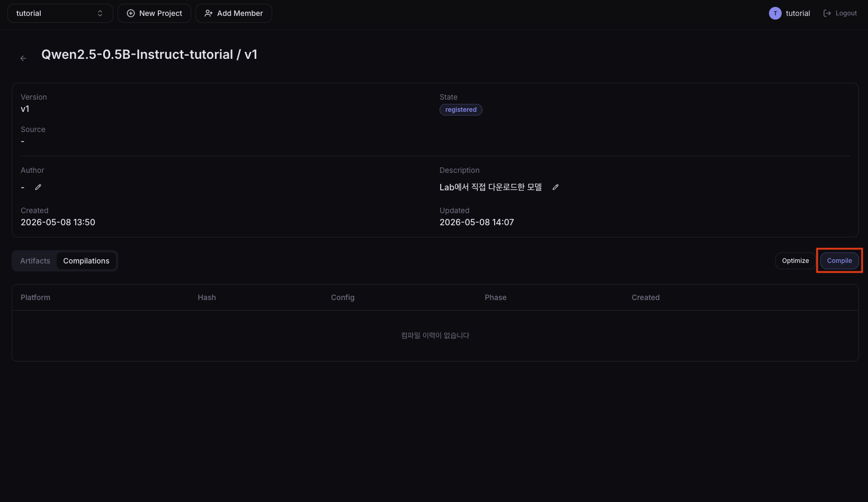Click the version value v1
The image size is (868, 502).
25,109
